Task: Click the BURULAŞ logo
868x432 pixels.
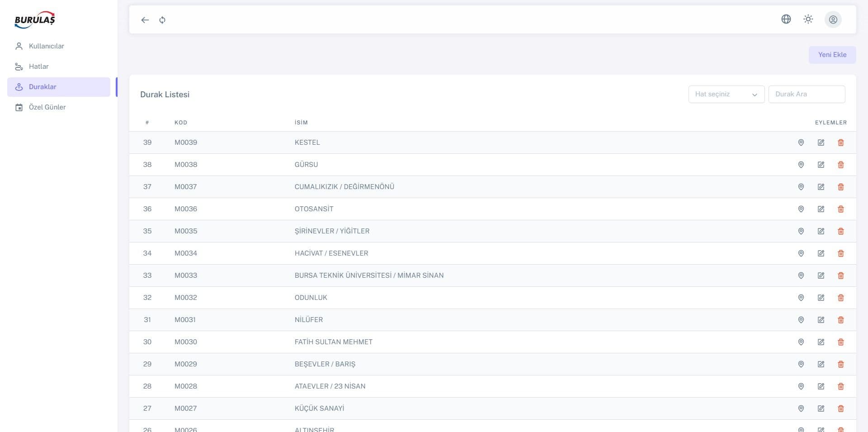Action: tap(34, 19)
